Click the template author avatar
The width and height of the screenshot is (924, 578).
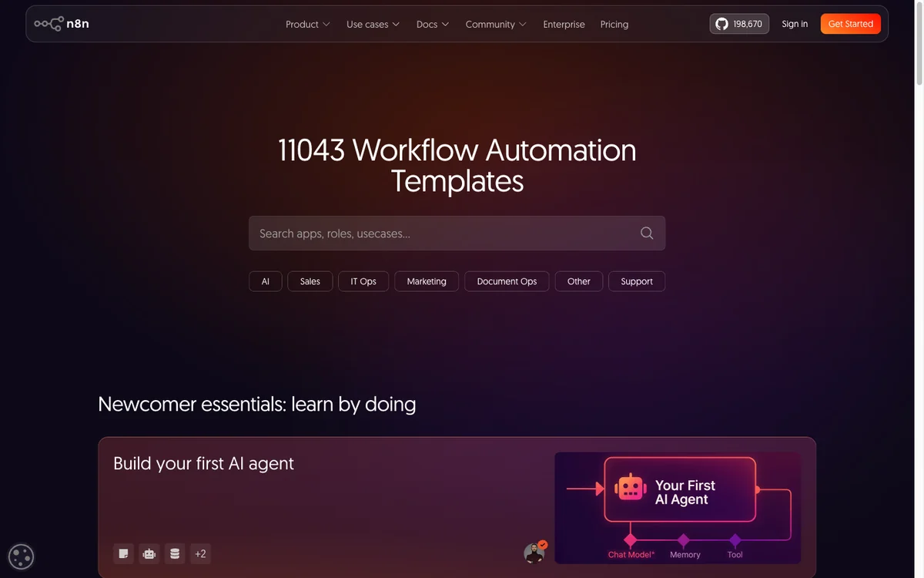534,553
